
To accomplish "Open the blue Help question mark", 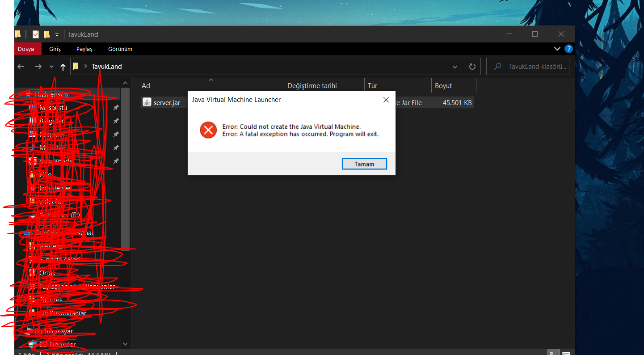I will (x=568, y=49).
